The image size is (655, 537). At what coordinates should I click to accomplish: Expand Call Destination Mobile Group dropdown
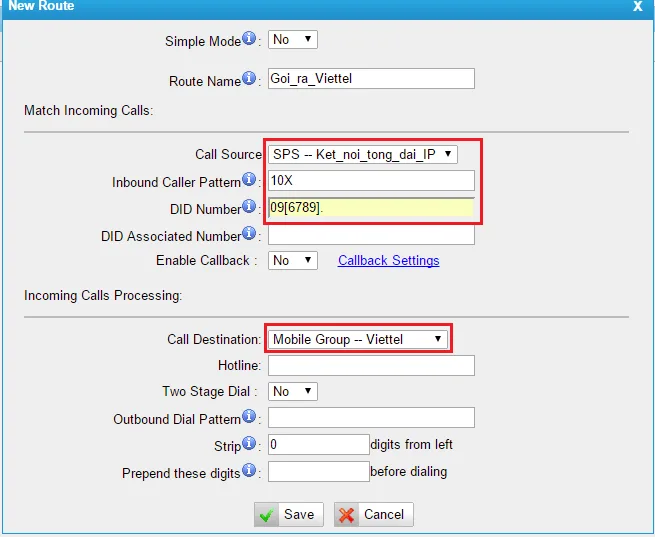[357, 339]
